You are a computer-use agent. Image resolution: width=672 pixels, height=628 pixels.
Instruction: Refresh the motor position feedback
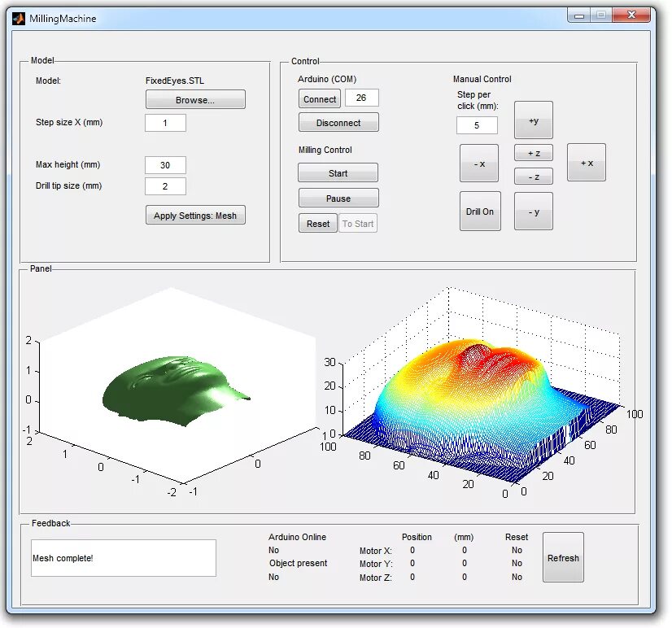(563, 557)
